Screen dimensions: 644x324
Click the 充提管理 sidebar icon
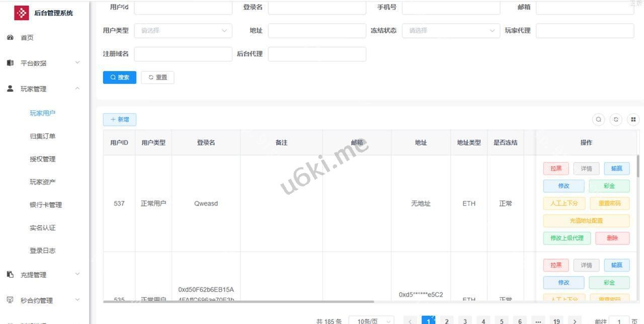(x=10, y=275)
